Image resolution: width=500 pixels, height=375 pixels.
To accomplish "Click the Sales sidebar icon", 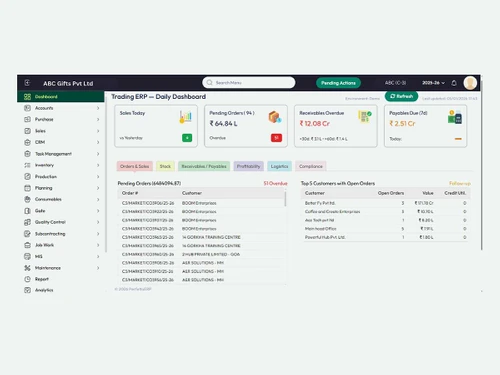I will pyautogui.click(x=27, y=131).
